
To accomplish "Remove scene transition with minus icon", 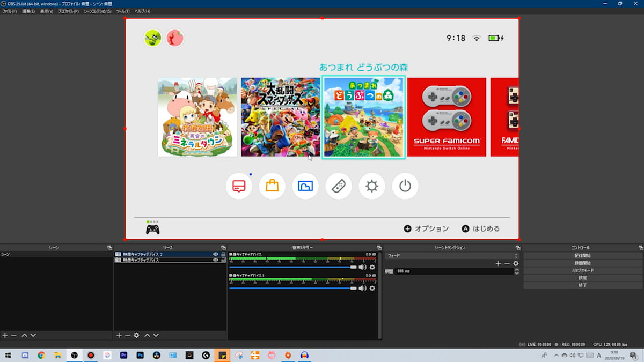I will [507, 263].
